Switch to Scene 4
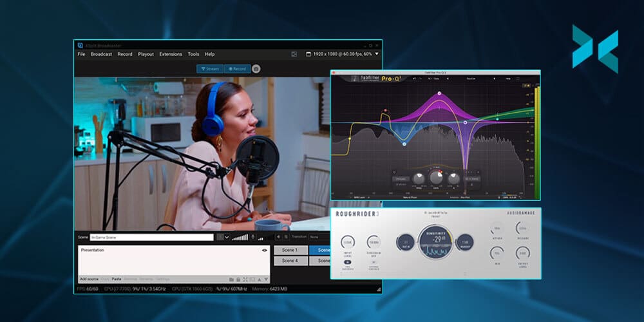Viewport: 644px width, 322px height. click(289, 261)
